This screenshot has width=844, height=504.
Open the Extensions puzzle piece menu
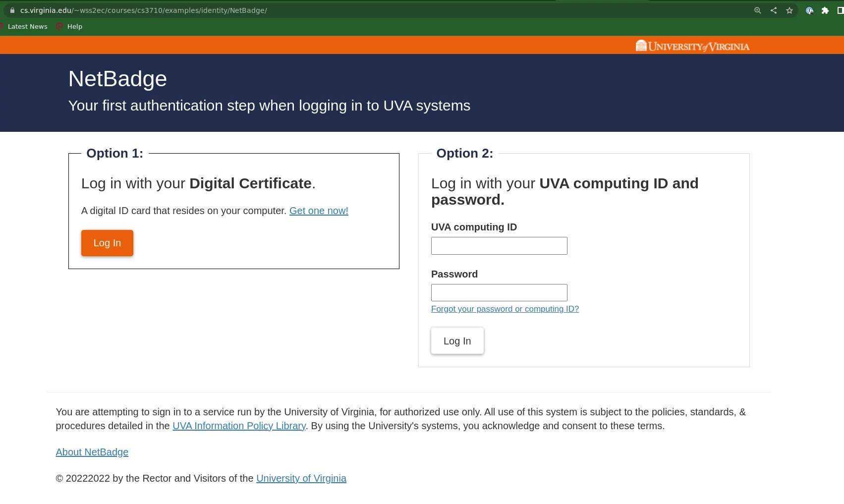point(825,10)
